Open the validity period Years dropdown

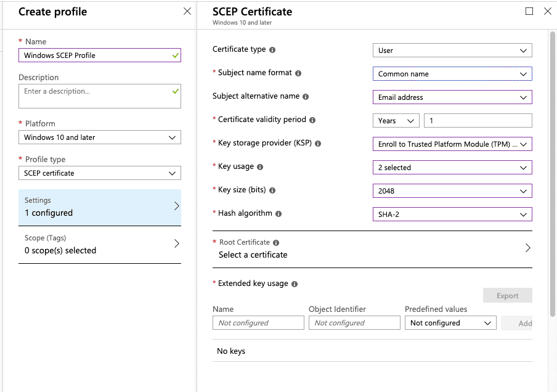pos(396,121)
